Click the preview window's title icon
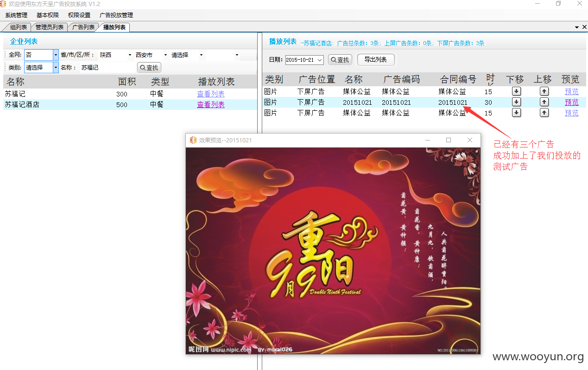The image size is (588, 370). point(193,140)
